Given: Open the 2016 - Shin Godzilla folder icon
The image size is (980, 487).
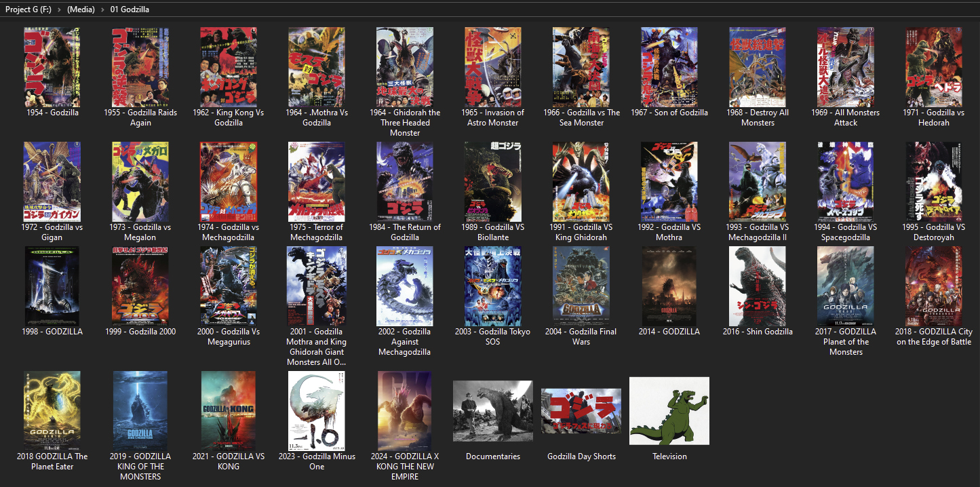Looking at the screenshot, I should [x=757, y=286].
